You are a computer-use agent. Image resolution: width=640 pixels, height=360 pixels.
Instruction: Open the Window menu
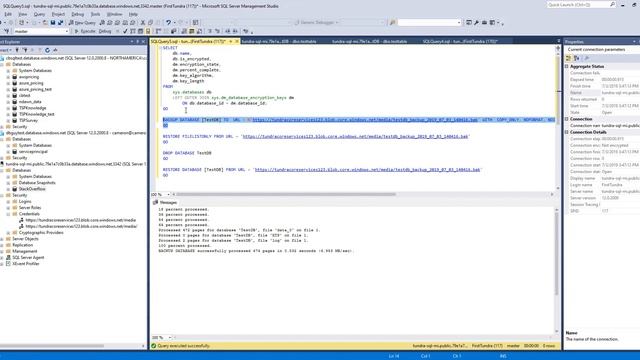[x=114, y=14]
